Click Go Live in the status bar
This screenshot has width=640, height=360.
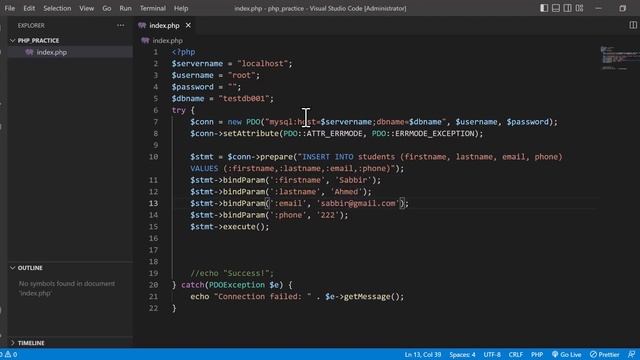pyautogui.click(x=567, y=354)
